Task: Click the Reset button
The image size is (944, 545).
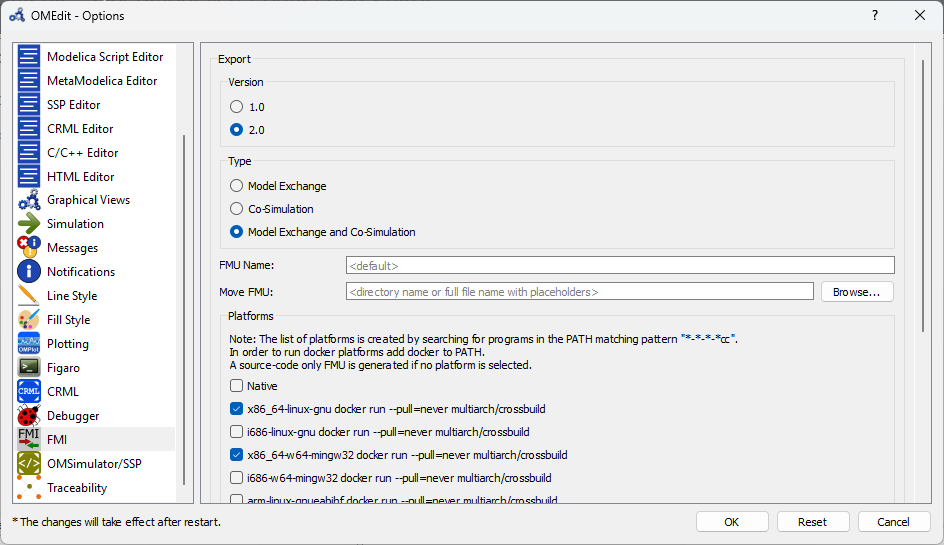Action: click(x=813, y=522)
